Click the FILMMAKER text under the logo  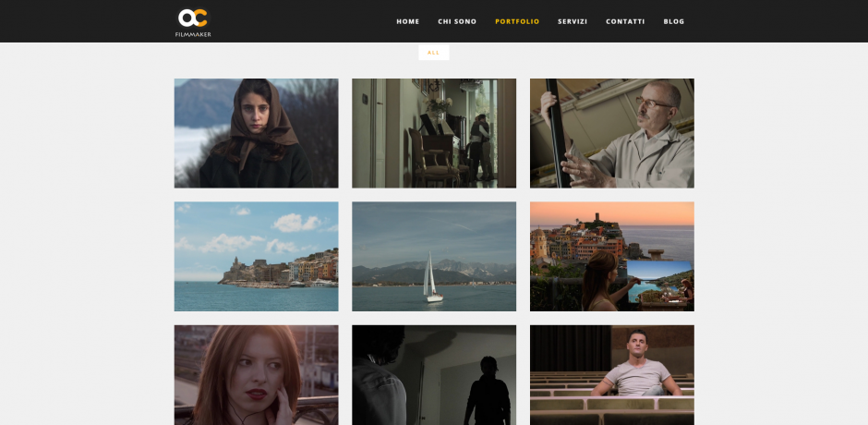(193, 34)
